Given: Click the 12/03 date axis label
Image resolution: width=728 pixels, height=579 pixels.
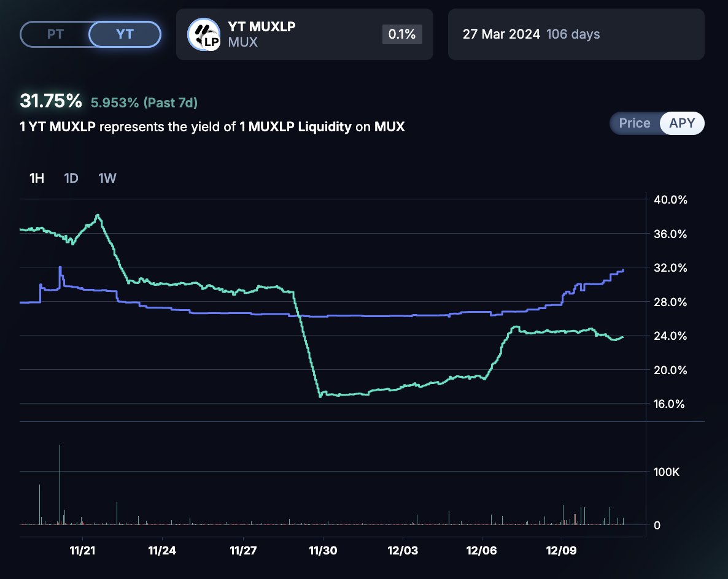Looking at the screenshot, I should pyautogui.click(x=403, y=551).
